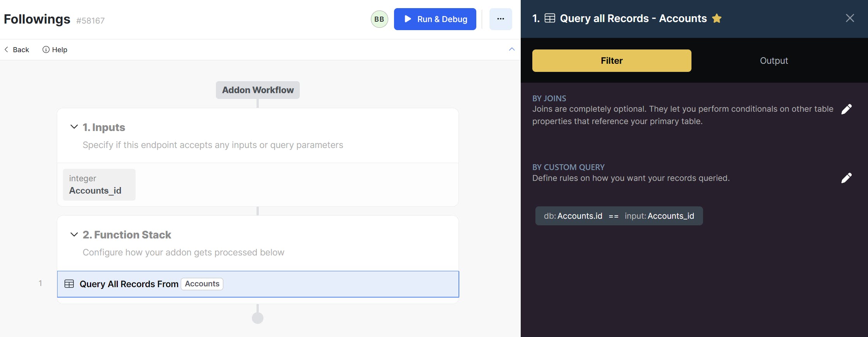Viewport: 868px width, 337px height.
Task: Collapse the Inputs section chevron
Action: (x=74, y=127)
